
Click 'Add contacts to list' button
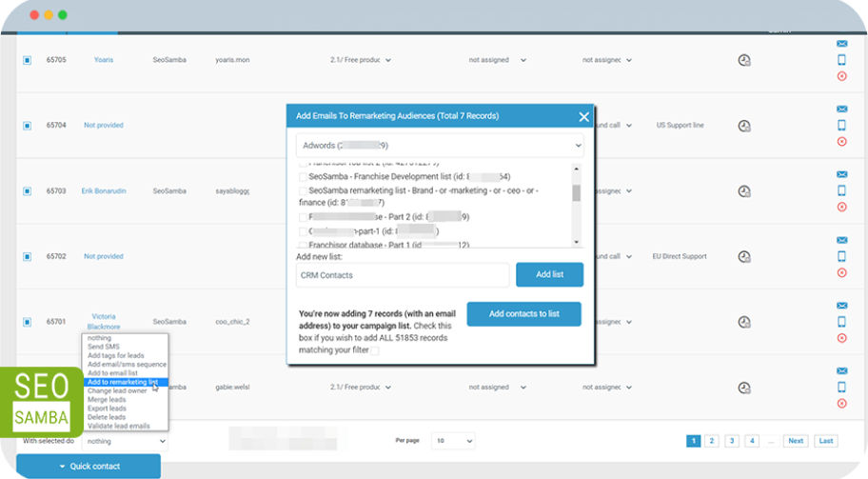[523, 314]
